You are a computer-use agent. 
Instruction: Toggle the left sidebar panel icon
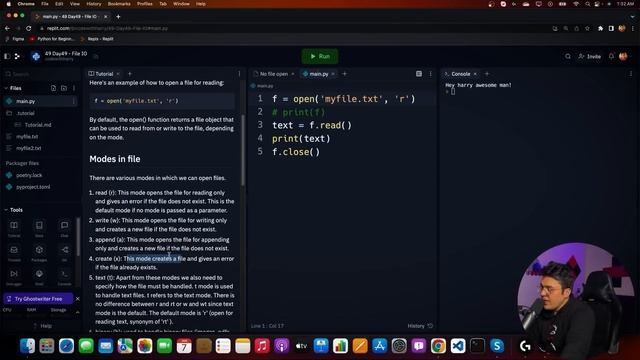pyautogui.click(x=7, y=56)
